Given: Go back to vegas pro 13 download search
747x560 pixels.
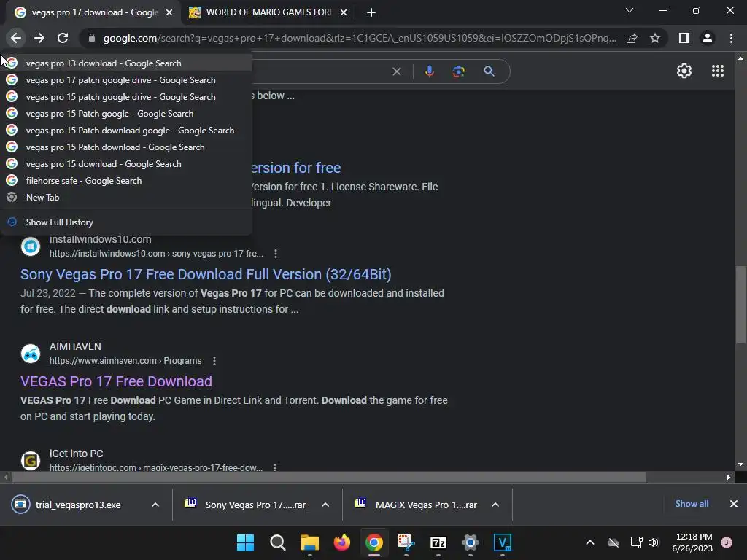Looking at the screenshot, I should 127,63.
